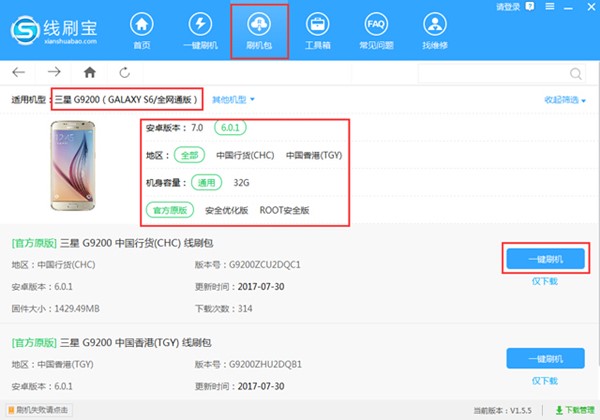Click the 线刷宝 logo
Image resolution: width=600 pixels, height=420 pixels.
click(x=54, y=30)
